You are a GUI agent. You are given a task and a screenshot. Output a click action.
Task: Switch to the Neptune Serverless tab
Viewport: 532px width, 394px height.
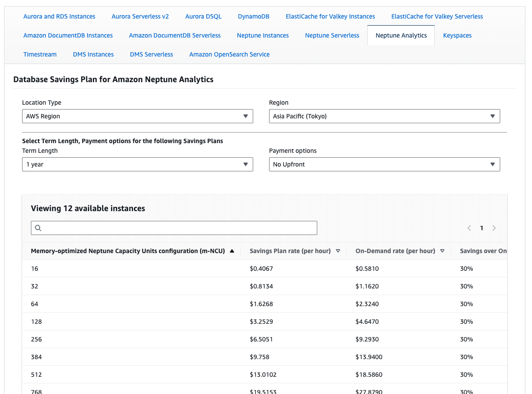click(x=332, y=35)
